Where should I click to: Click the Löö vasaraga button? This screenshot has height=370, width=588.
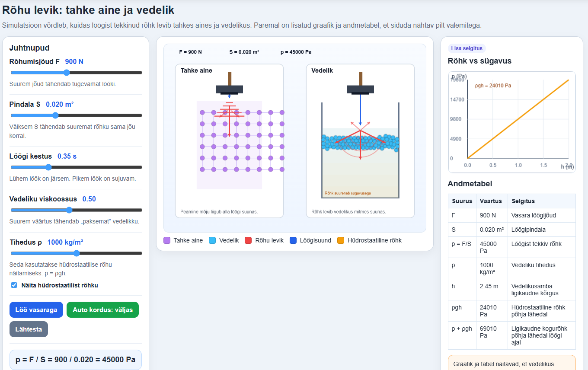(x=36, y=310)
